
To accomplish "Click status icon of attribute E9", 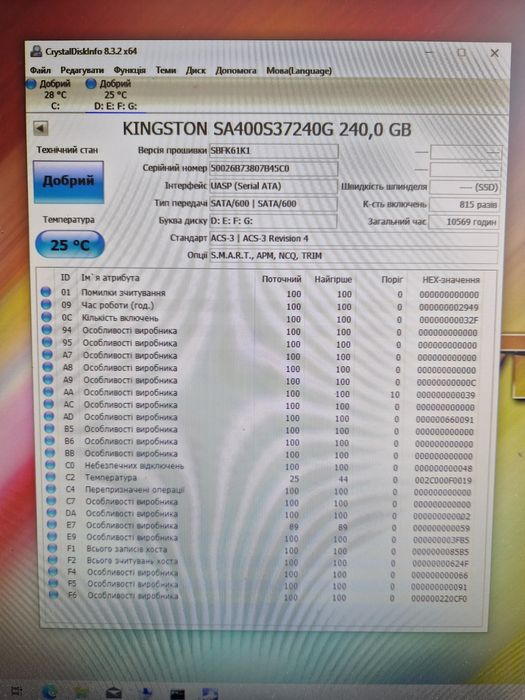I will pos(53,536).
